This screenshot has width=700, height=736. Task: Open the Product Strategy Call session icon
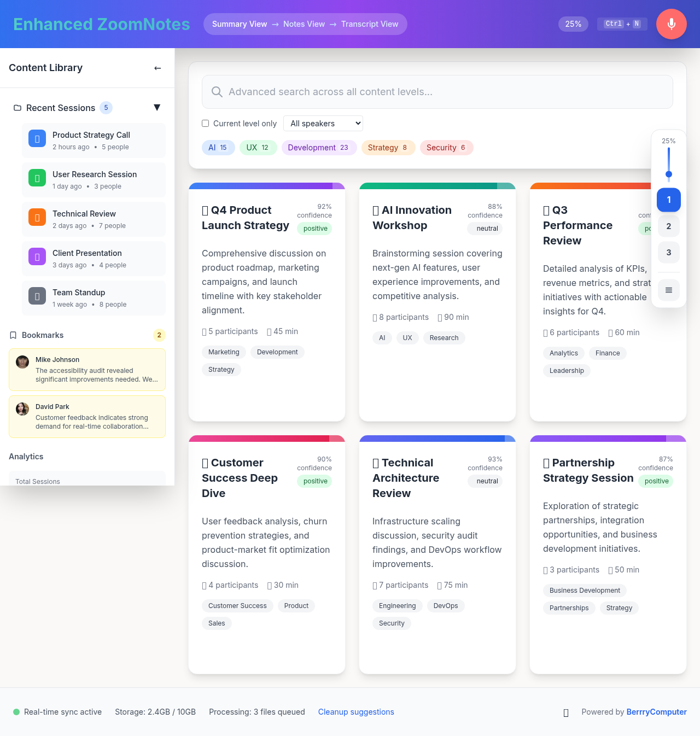(x=37, y=138)
